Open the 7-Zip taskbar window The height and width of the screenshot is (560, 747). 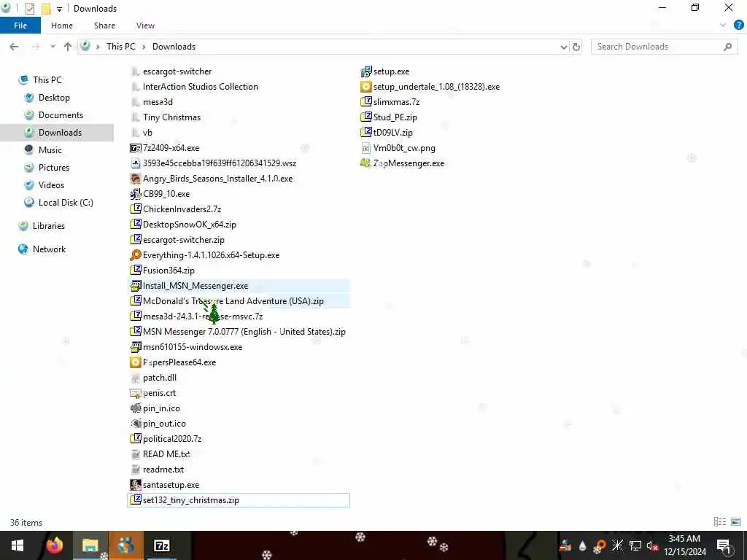coord(161,545)
